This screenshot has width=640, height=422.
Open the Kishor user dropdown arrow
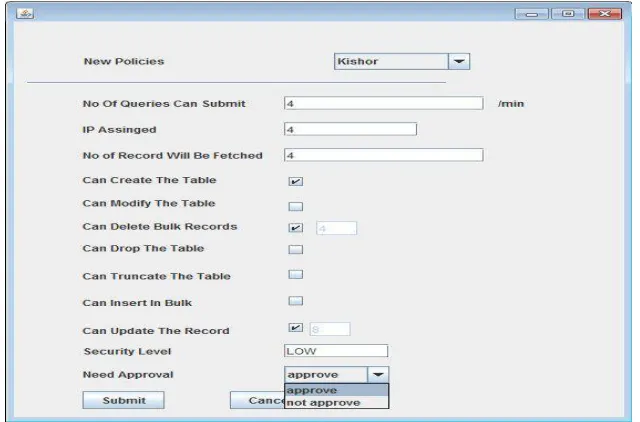tap(459, 61)
